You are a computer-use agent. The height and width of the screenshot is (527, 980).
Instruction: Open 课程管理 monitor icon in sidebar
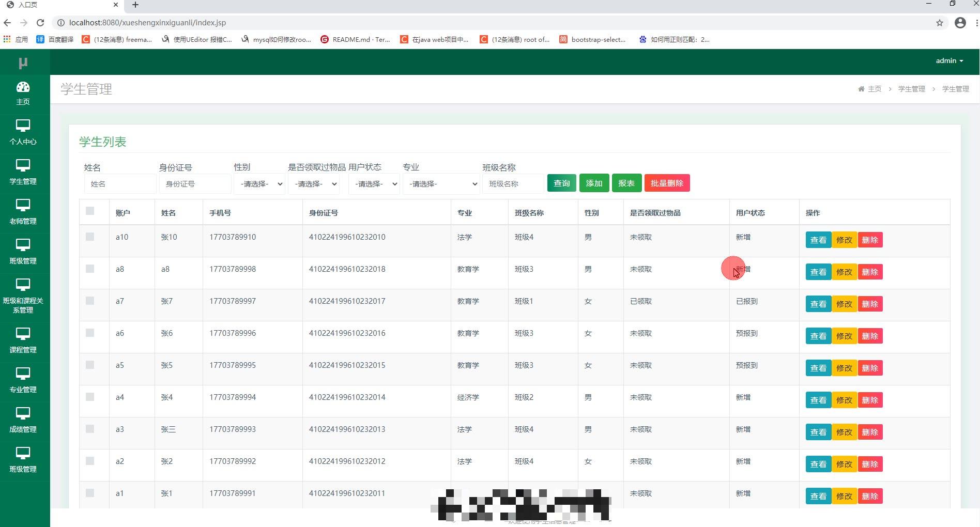point(23,334)
